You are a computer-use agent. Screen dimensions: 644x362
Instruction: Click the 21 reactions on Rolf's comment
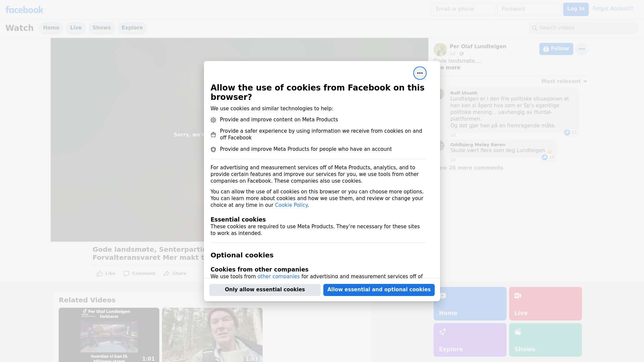571,132
